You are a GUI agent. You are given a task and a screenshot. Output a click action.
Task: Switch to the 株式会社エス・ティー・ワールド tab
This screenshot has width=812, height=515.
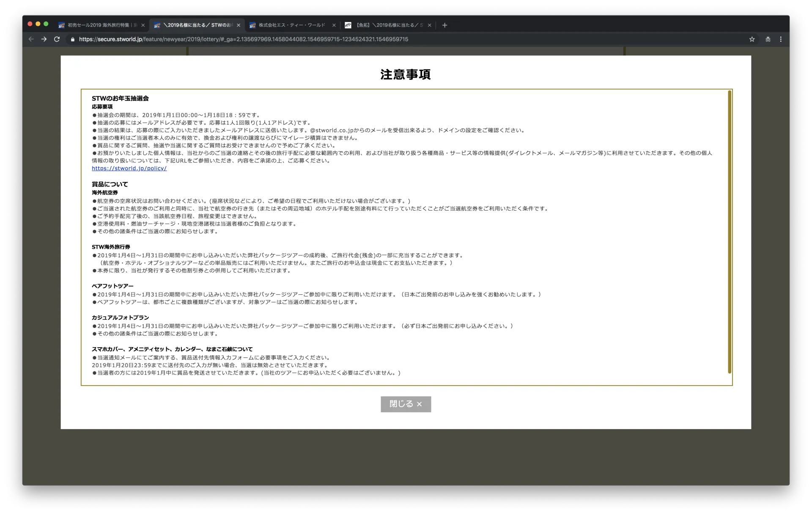pos(292,25)
